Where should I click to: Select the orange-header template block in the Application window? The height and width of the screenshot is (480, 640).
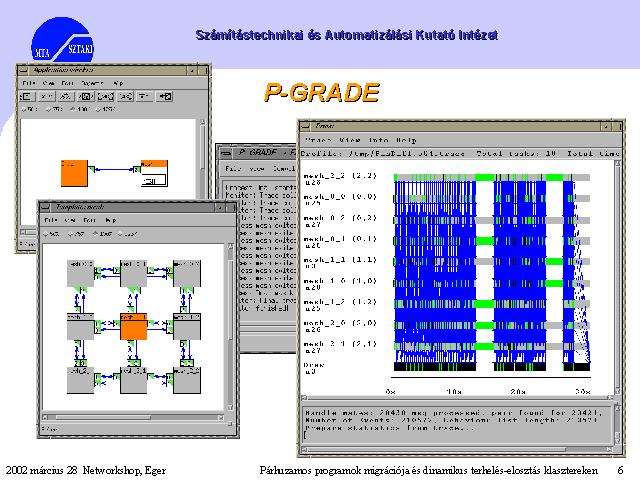[154, 173]
